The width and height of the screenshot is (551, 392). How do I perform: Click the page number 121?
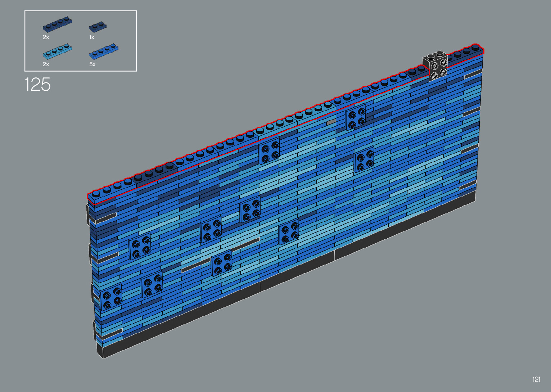coord(536,379)
